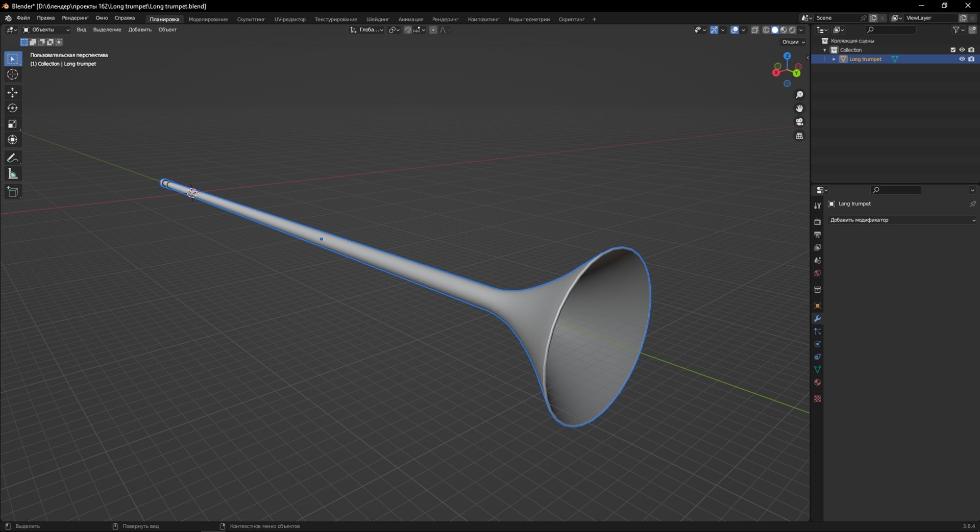The width and height of the screenshot is (980, 532).
Task: Switch to the Моделирование workspace tab
Action: point(208,19)
